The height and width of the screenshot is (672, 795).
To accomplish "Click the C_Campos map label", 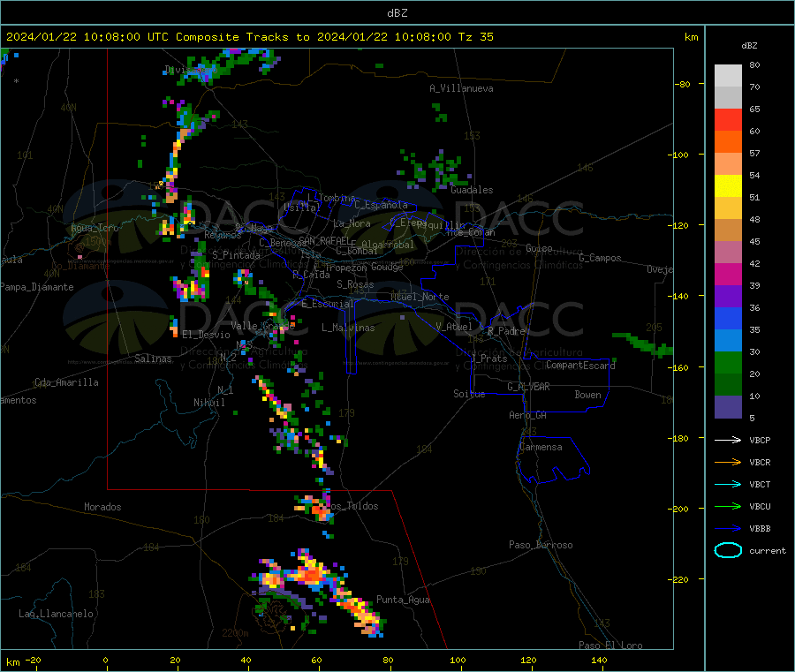I will [600, 258].
